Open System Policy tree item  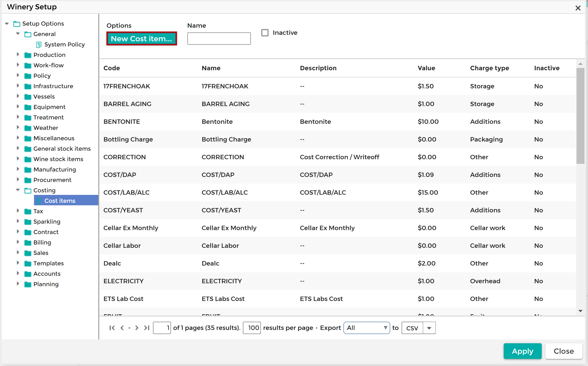coord(64,45)
